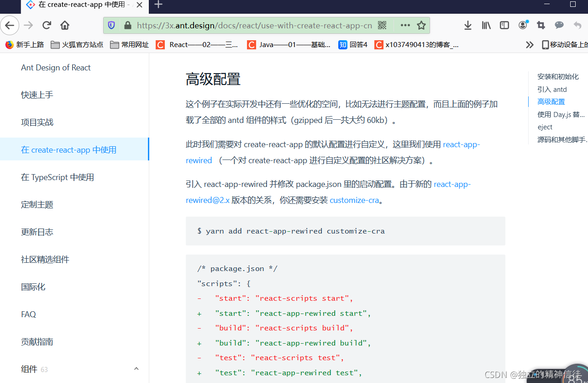Open tracking protection shield icon
The image size is (588, 383).
[x=111, y=25]
